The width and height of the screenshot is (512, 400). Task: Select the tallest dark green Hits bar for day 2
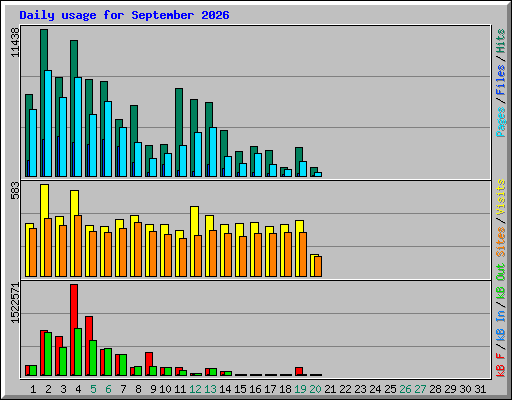44,50
